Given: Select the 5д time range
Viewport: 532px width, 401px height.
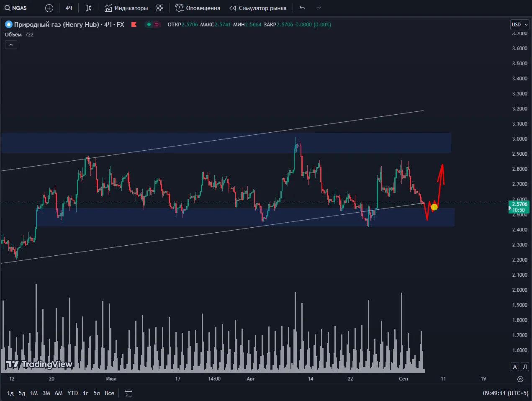Looking at the screenshot, I should pos(22,393).
